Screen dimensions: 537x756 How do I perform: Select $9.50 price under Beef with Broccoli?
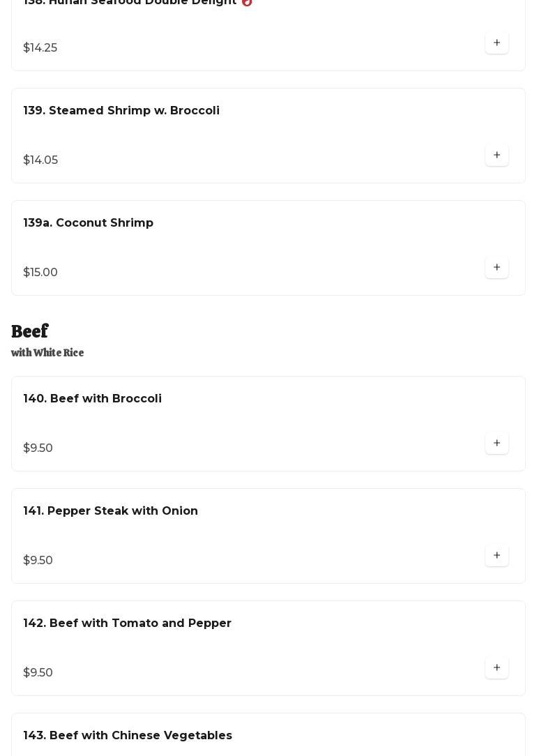pos(38,448)
